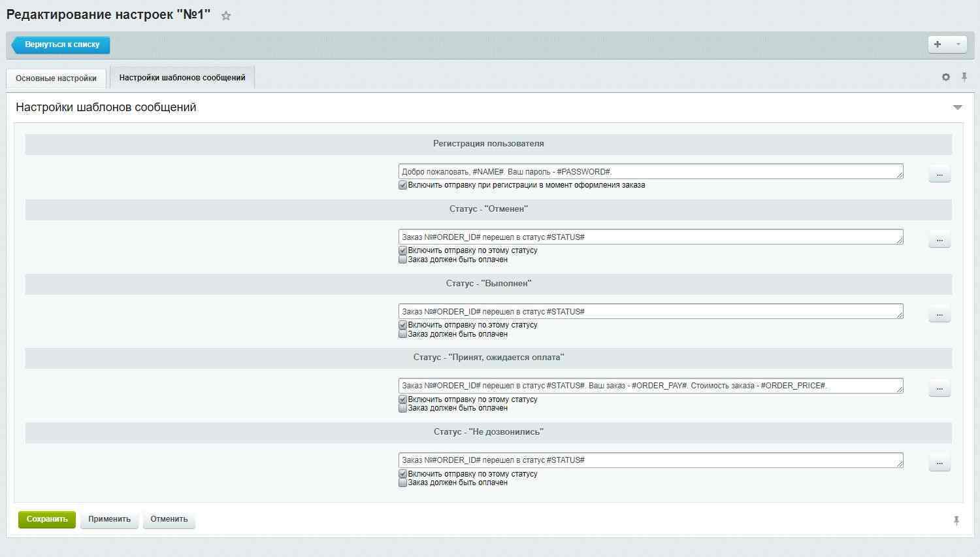Toggle sending for the Выполнен status
Screen dimensions: 980x557
tap(402, 326)
